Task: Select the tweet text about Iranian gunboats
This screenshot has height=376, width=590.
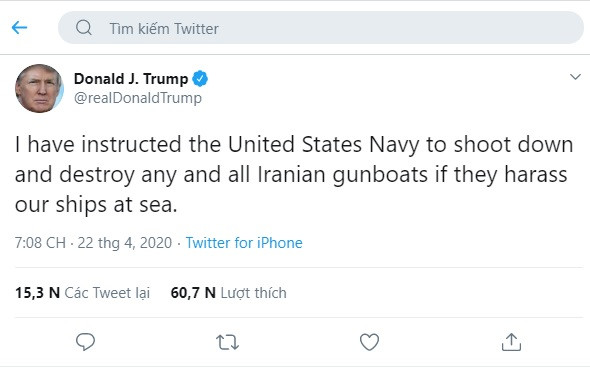Action: coord(294,174)
